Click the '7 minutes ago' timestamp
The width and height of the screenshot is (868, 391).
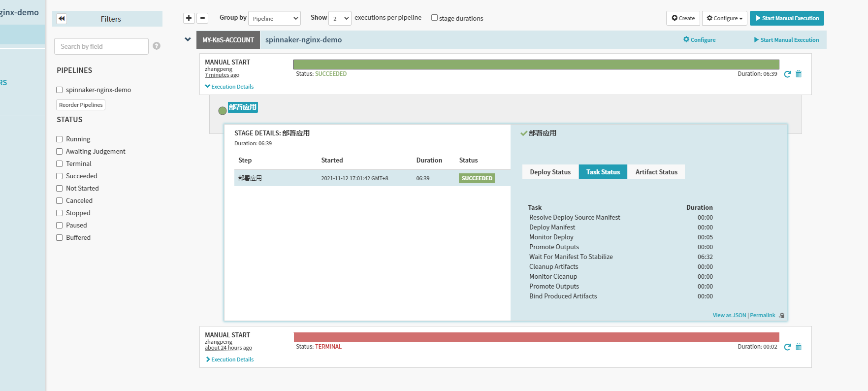click(x=222, y=75)
